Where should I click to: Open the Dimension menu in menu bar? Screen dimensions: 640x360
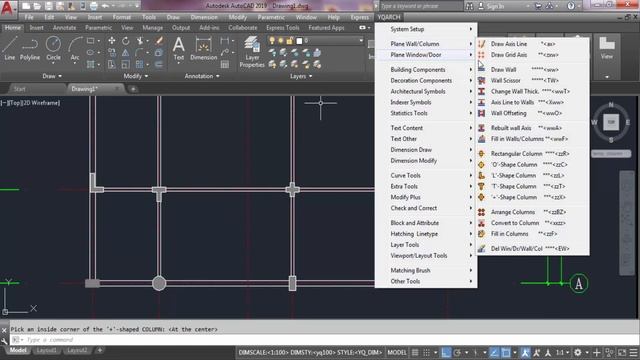click(204, 17)
